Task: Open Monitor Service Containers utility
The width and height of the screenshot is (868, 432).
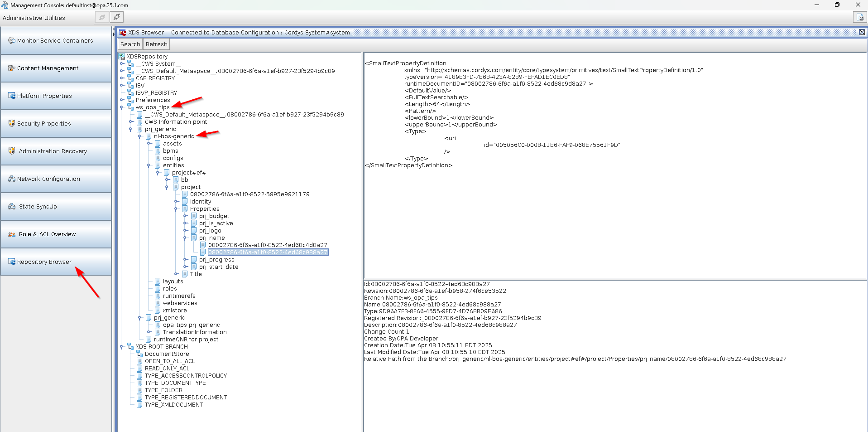Action: (56, 41)
